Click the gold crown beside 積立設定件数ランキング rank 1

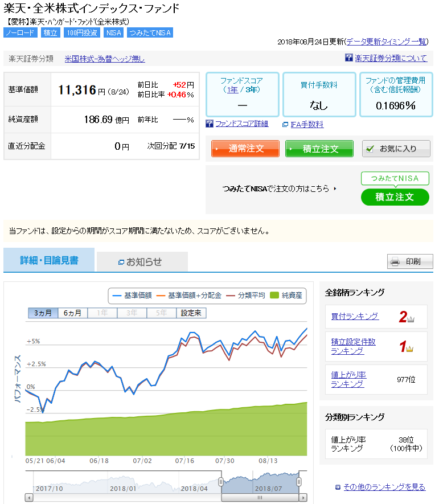pos(409,349)
